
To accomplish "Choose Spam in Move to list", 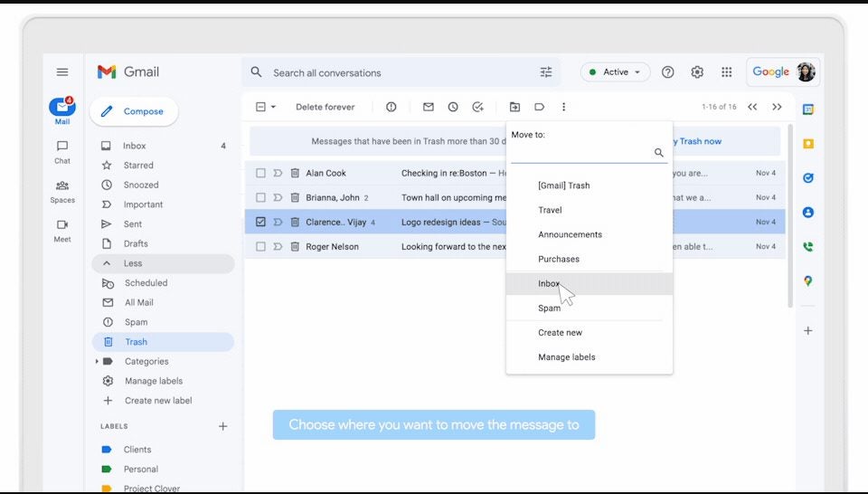I will pyautogui.click(x=590, y=308).
